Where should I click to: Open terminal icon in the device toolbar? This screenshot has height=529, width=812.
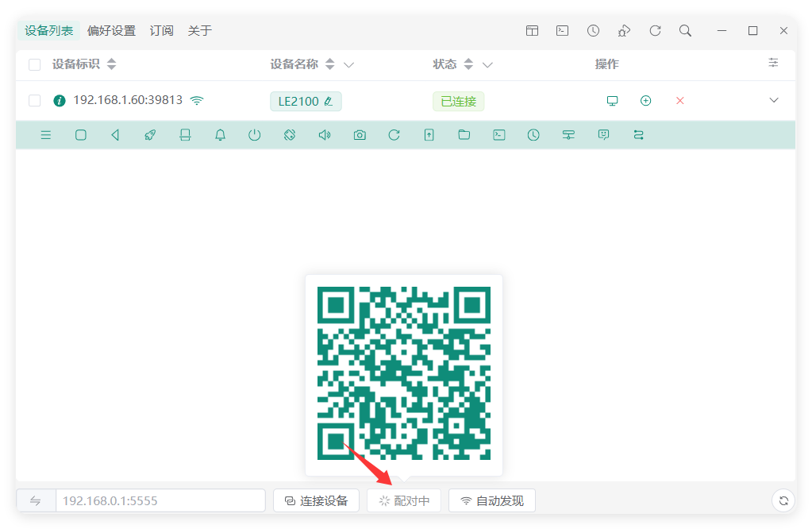click(499, 135)
